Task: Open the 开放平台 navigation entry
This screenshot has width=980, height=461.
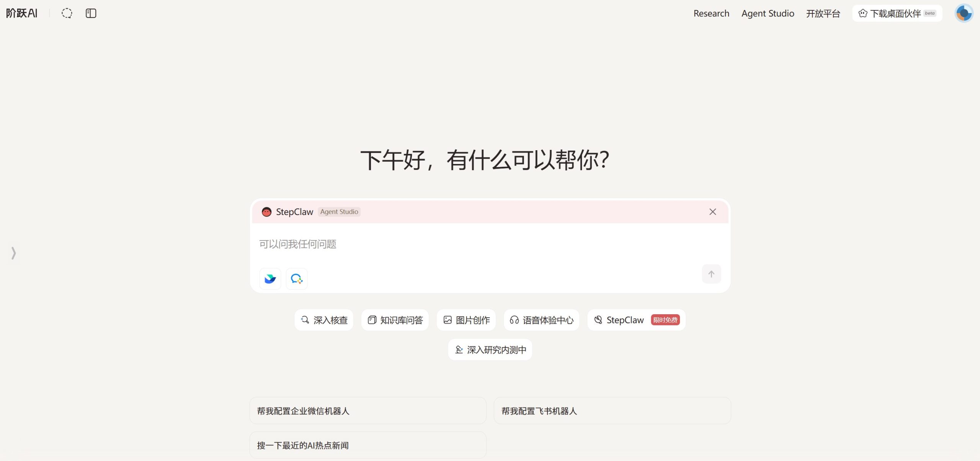Action: point(824,13)
